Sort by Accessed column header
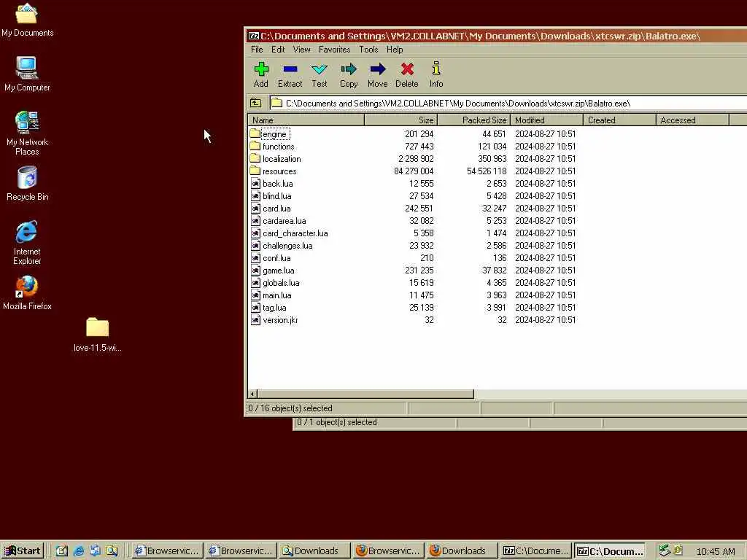 tap(692, 120)
